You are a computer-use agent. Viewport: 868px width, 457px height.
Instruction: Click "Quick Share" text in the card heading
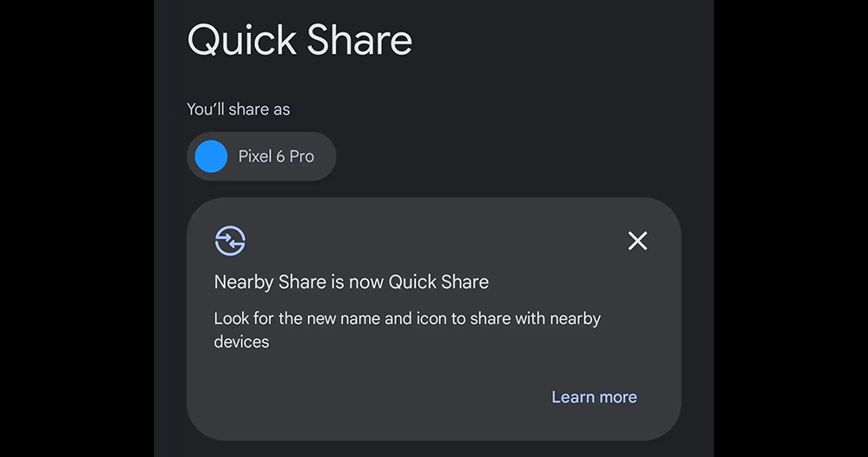coord(438,282)
